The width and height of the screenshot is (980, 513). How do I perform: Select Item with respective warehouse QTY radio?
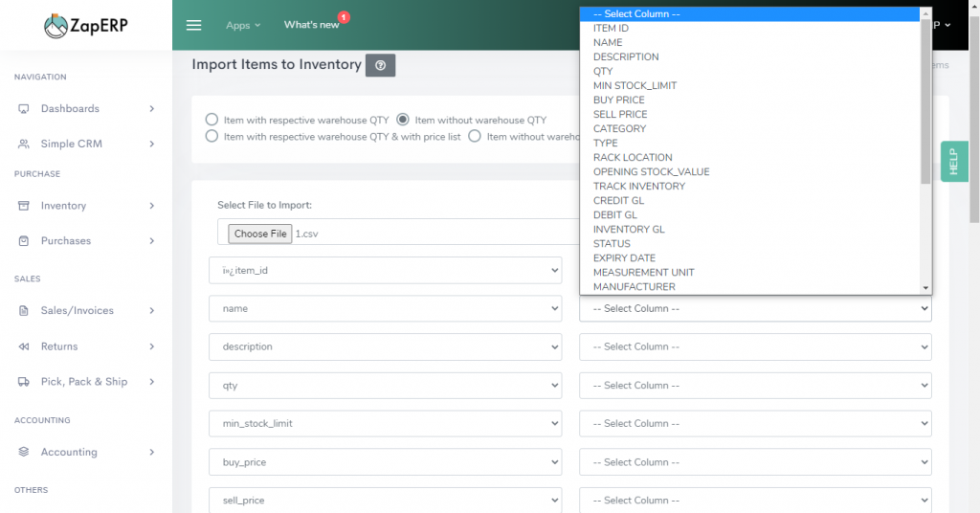[x=212, y=120]
